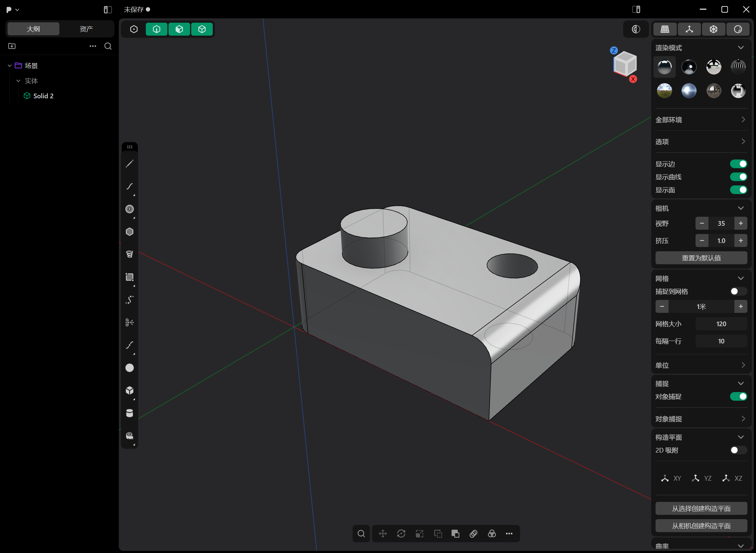Screen dimensions: 756x553
Task: Expand the 全部环境 row
Action: [x=701, y=120]
